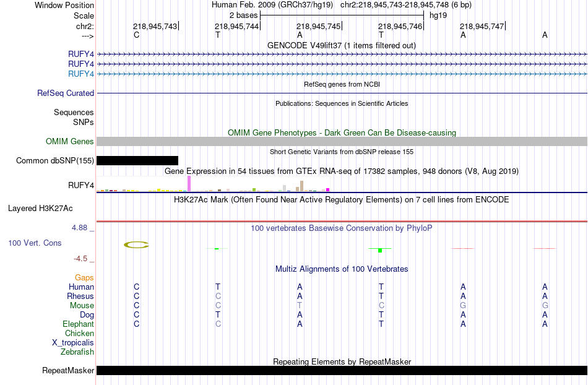Click the RefSeq Curated gene line
This screenshot has width=588, height=385.
pyautogui.click(x=342, y=93)
